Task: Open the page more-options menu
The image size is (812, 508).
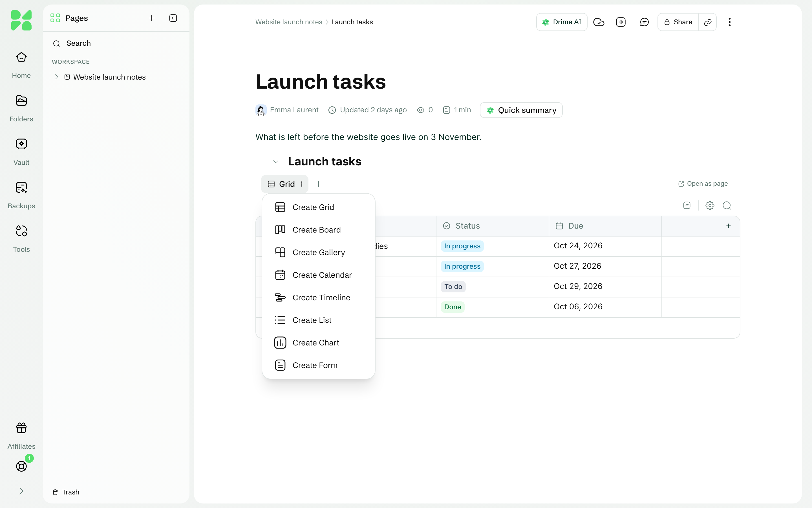Action: point(729,22)
